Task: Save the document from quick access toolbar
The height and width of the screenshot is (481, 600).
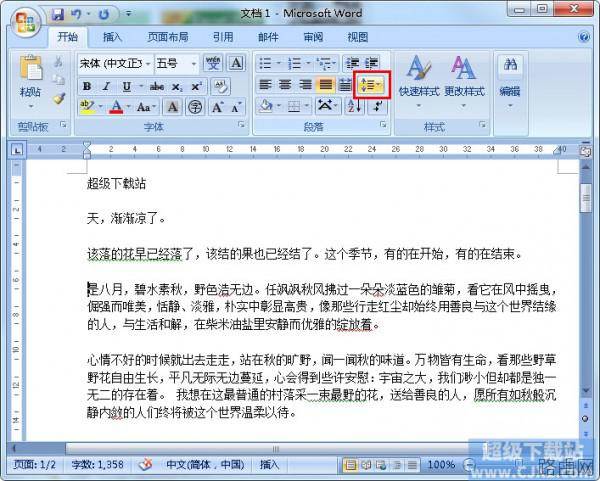Action: tap(58, 15)
